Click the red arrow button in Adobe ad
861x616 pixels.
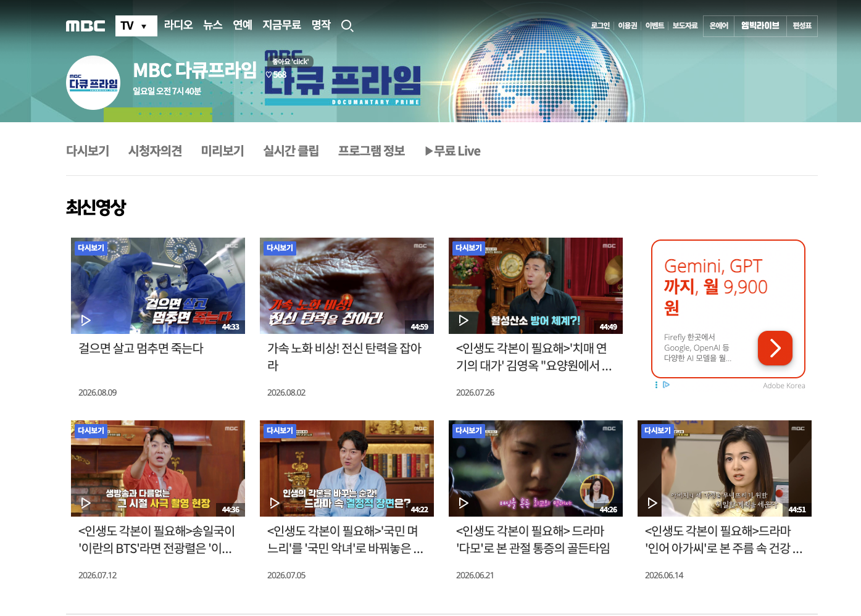(775, 348)
